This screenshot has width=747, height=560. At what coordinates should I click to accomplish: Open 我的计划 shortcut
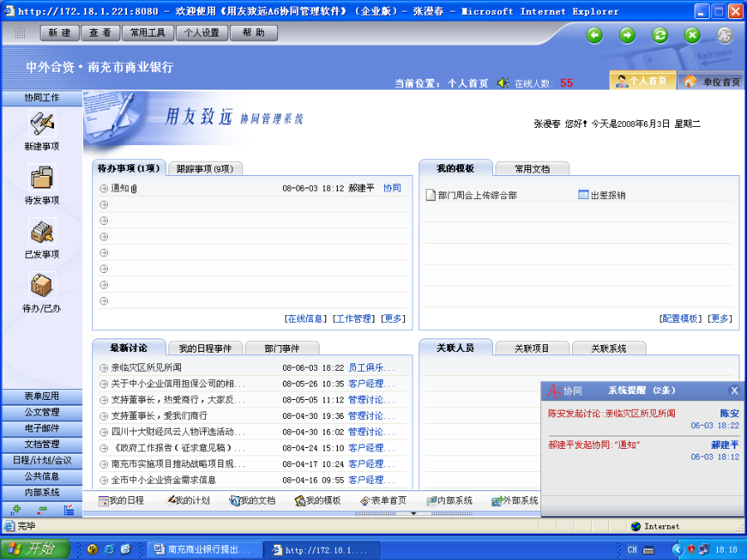pyautogui.click(x=188, y=500)
